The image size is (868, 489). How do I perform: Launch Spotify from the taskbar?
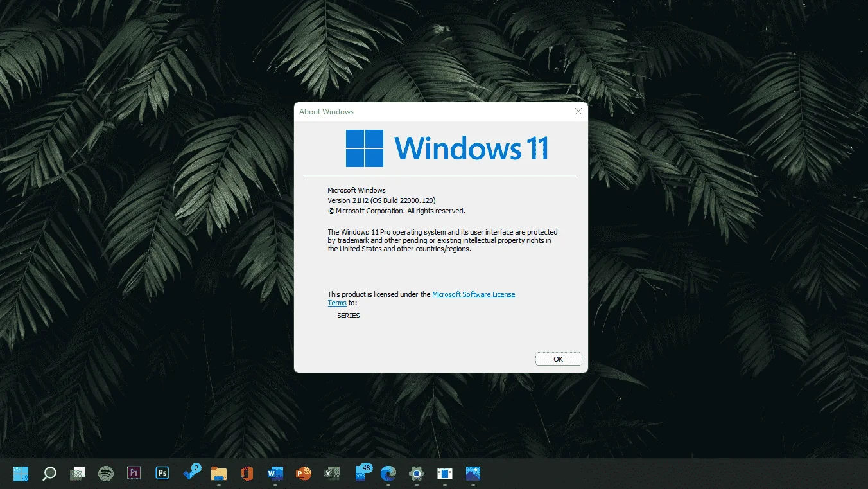[106, 474]
